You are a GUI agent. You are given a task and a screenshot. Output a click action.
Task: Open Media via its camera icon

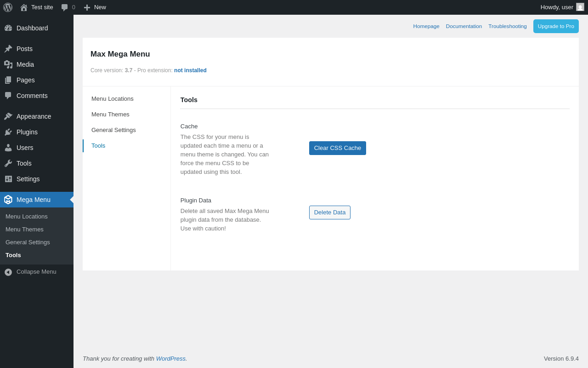[8, 64]
